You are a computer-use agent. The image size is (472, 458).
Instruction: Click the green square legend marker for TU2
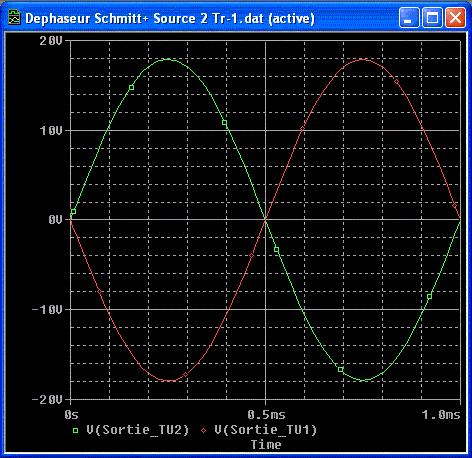(76, 430)
